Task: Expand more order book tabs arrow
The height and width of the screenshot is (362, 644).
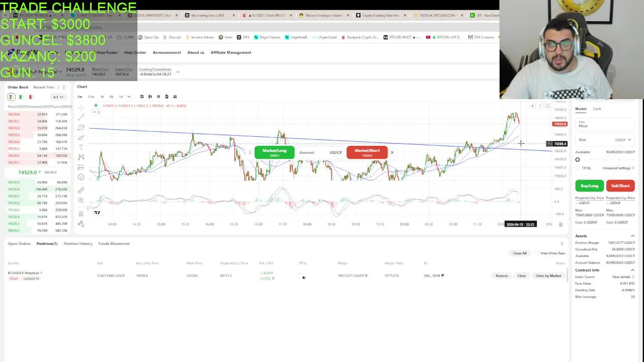Action: click(x=58, y=87)
